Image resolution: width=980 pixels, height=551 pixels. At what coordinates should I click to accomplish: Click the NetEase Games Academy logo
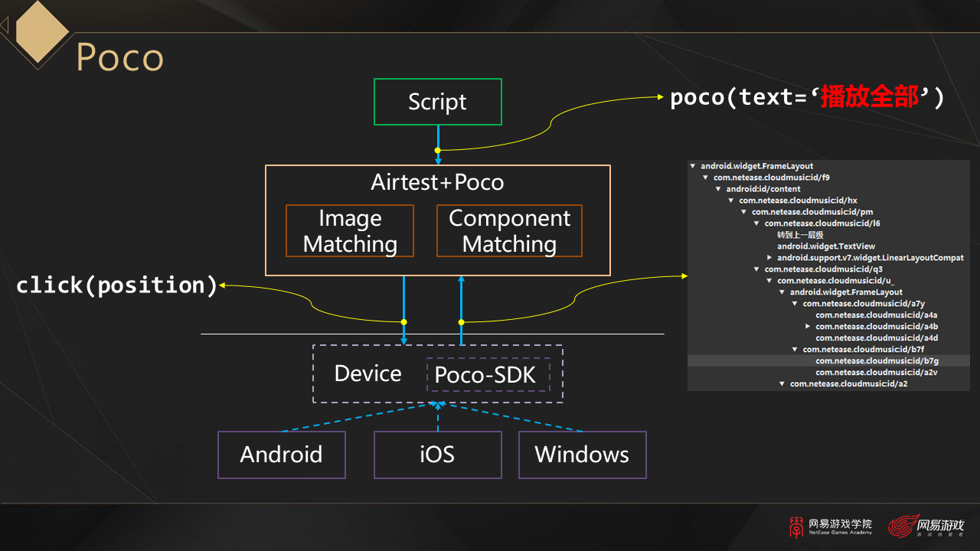830,527
